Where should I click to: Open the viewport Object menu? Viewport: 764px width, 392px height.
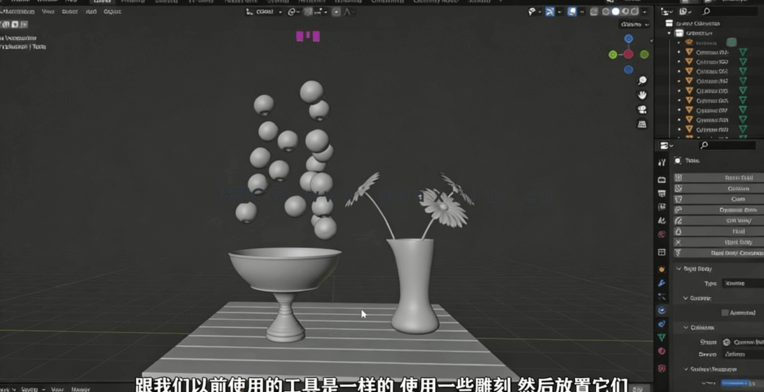point(112,12)
